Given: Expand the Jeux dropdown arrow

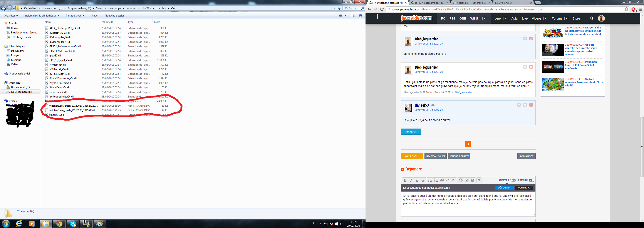Looking at the screenshot, I should click(505, 18).
